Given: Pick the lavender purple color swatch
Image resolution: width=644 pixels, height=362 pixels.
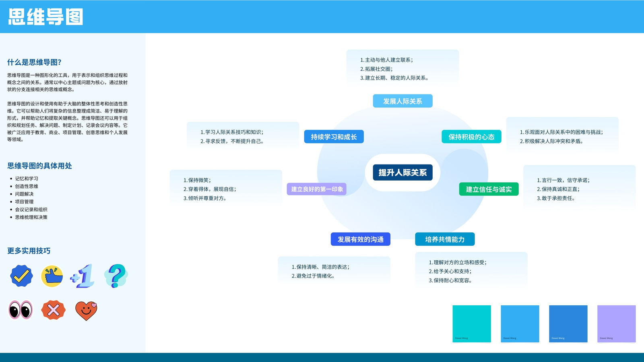Looking at the screenshot, I should point(617,324).
